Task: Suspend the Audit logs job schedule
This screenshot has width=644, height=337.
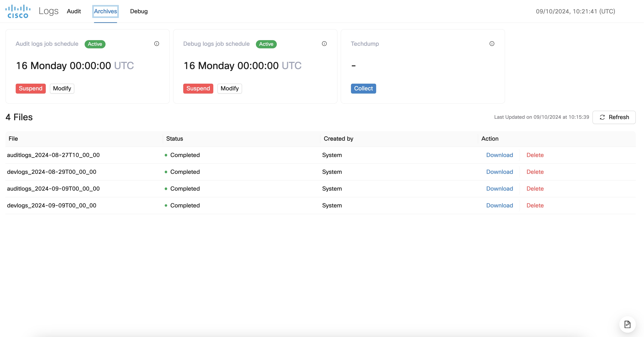Action: 31,88
